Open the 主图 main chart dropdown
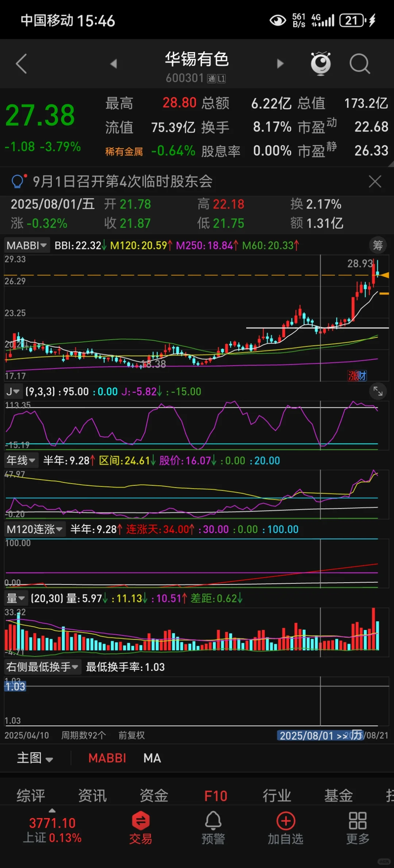This screenshot has width=394, height=868. coord(35,758)
